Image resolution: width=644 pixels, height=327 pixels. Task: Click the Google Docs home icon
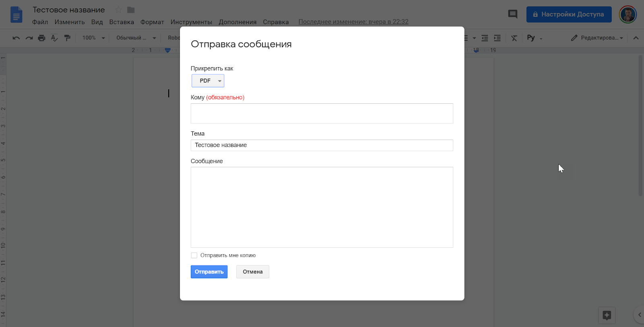pos(16,15)
